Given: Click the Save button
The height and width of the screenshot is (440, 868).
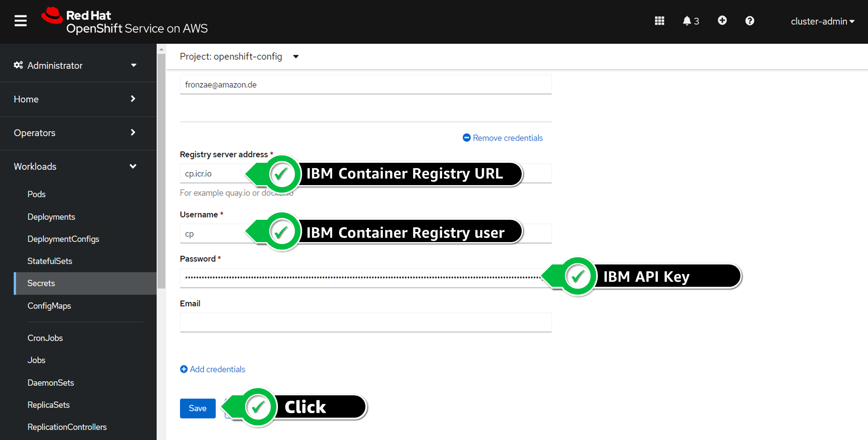Looking at the screenshot, I should (197, 408).
